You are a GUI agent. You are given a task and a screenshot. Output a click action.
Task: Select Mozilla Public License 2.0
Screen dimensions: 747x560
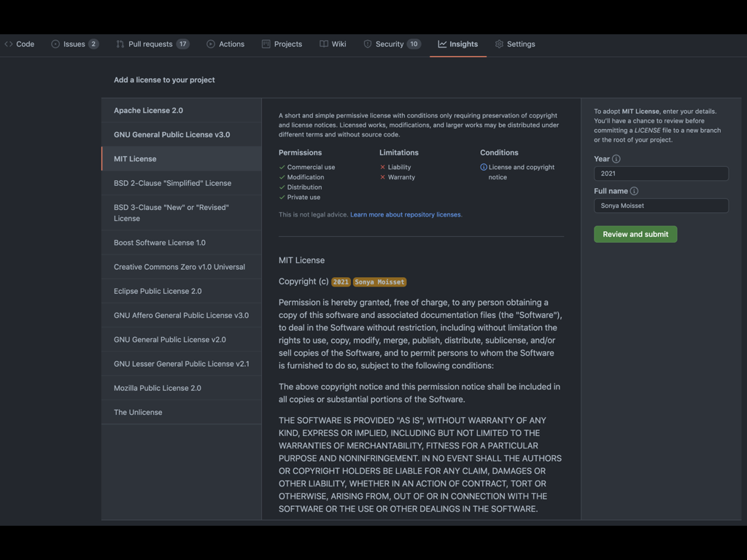tap(182, 388)
